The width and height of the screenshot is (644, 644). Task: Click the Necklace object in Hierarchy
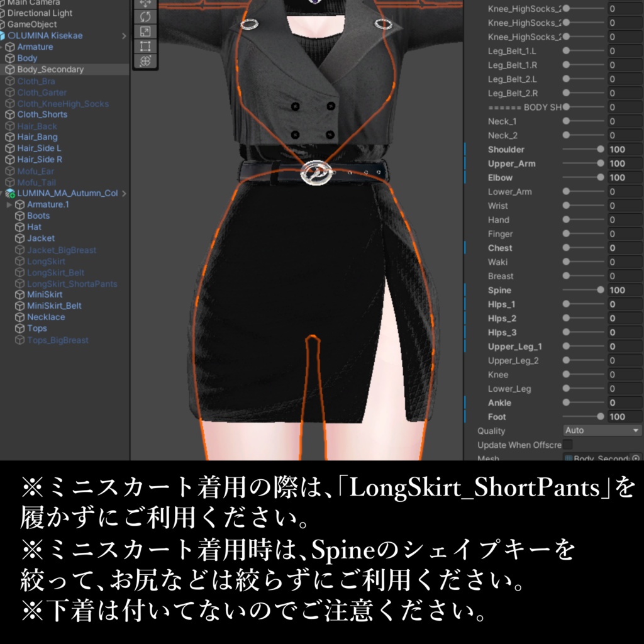point(45,316)
